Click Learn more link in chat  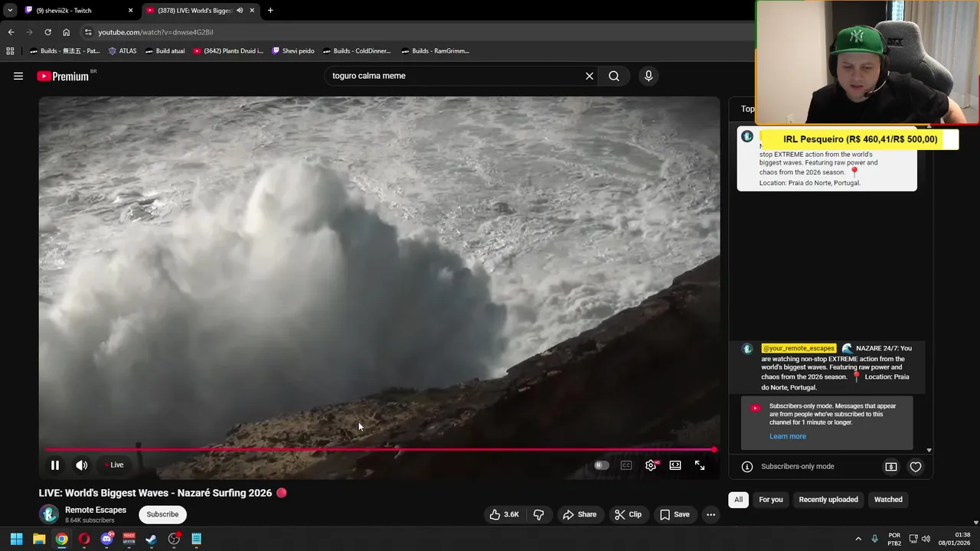tap(787, 436)
